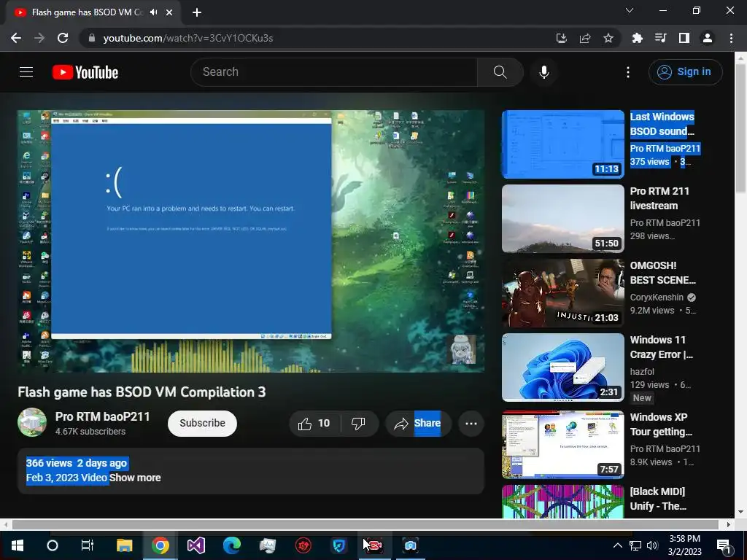Open Last Windows BSOD sound video thumbnail
The height and width of the screenshot is (560, 747).
click(562, 144)
